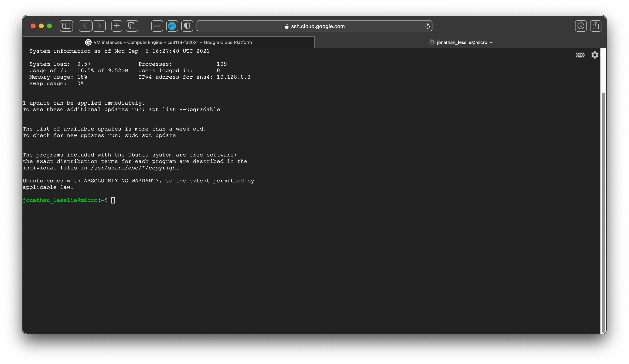Open the ABP Adblock Plus extension
This screenshot has width=629, height=364.
(x=172, y=26)
